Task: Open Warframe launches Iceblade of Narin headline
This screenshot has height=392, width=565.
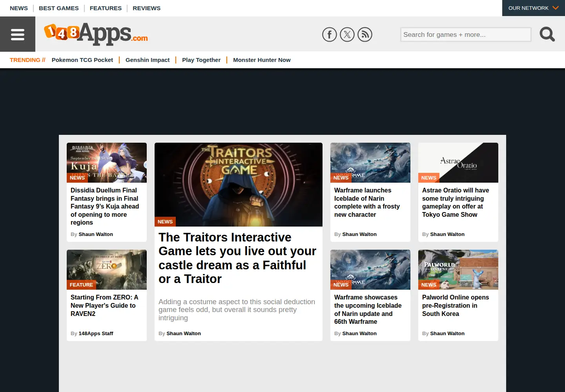Action: [x=367, y=202]
